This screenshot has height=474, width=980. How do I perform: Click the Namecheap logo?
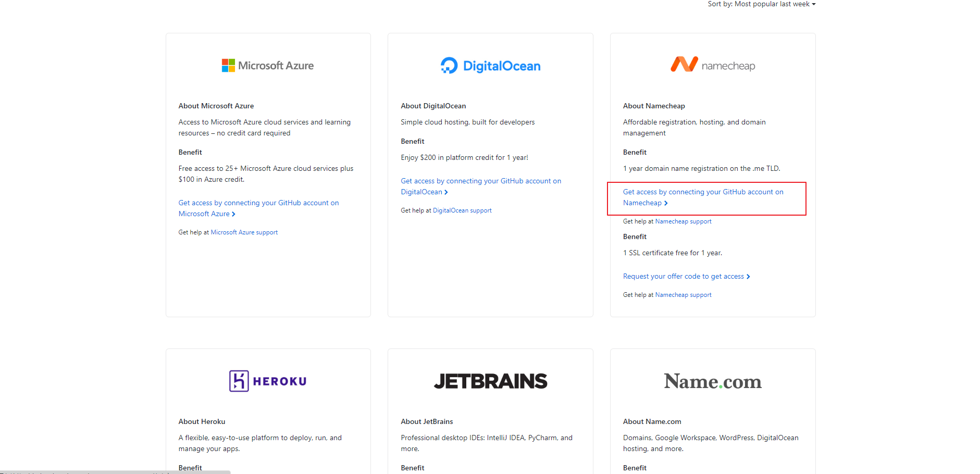click(713, 65)
